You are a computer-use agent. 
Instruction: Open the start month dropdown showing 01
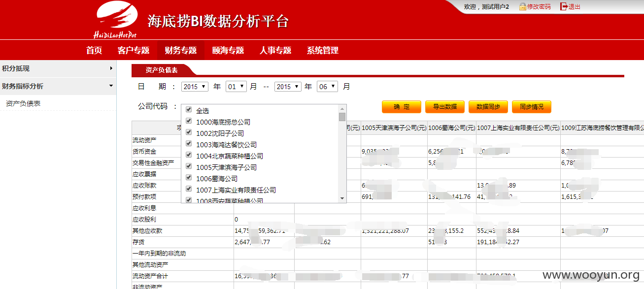point(236,86)
